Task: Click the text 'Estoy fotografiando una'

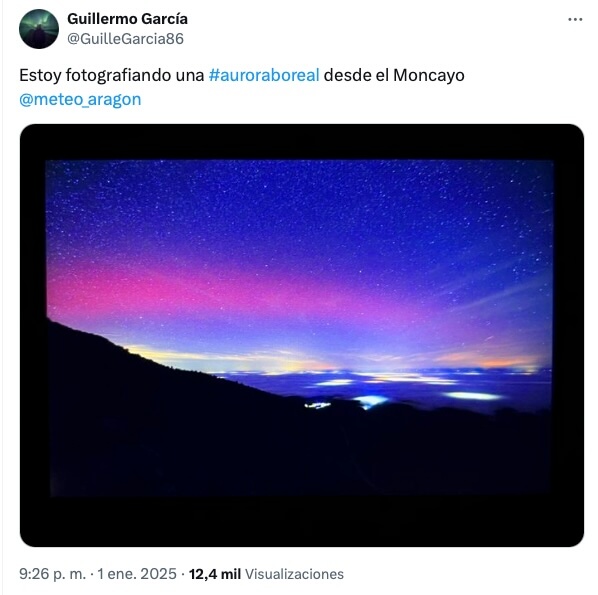Action: pos(112,75)
